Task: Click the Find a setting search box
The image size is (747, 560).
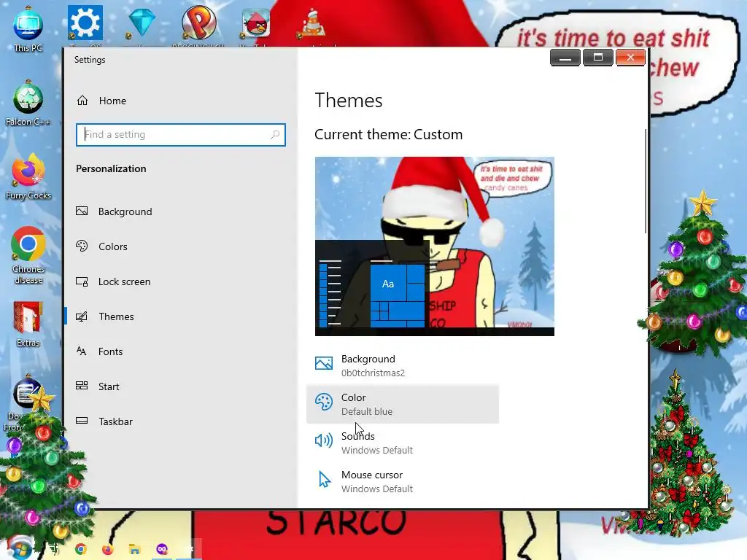Action: click(181, 135)
